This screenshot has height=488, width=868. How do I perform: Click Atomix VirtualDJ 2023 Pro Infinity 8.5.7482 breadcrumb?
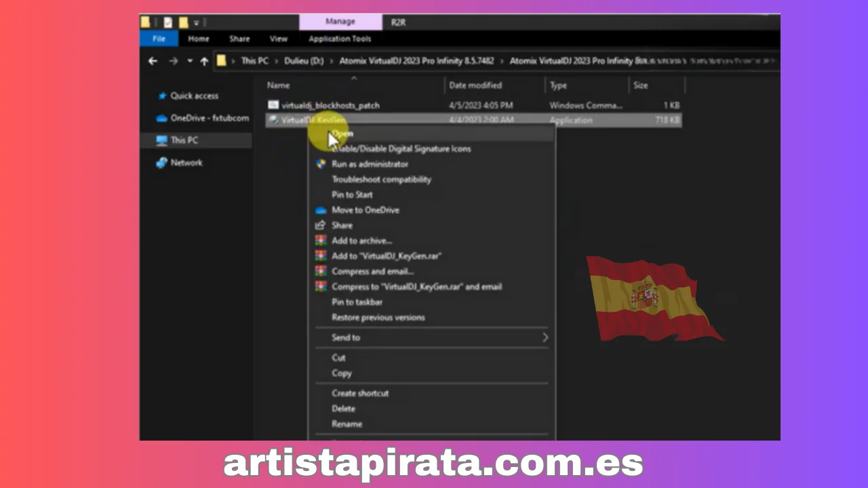416,61
